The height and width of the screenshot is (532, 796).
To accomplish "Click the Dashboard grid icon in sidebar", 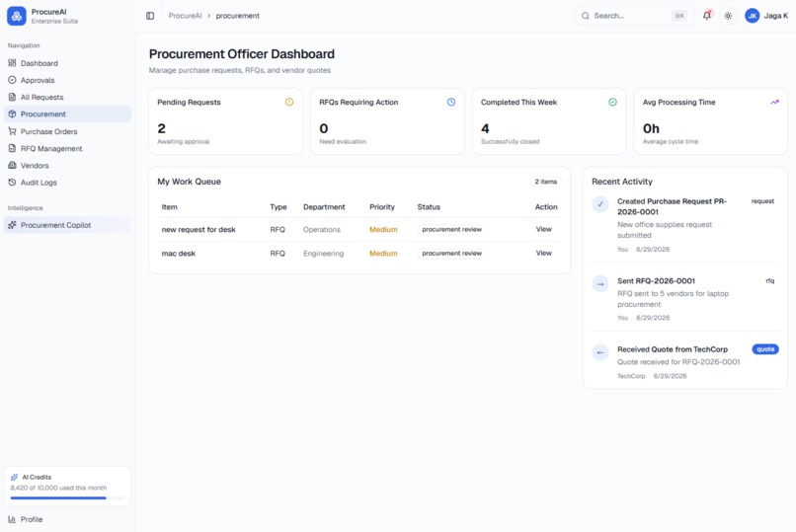I will [x=12, y=63].
